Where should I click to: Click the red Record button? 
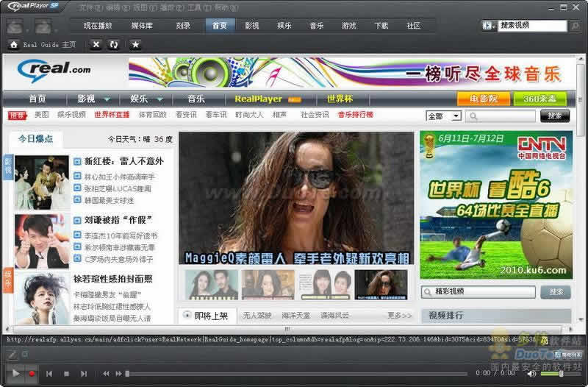32,374
